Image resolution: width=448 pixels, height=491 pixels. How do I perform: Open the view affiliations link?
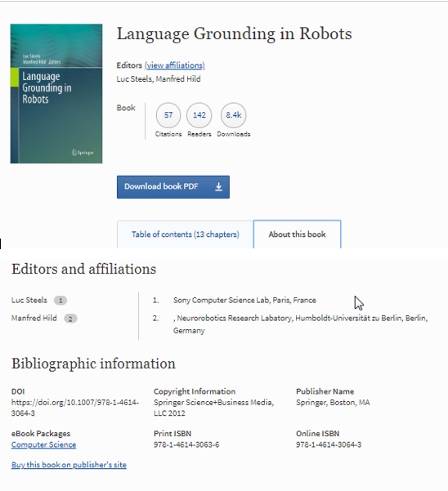[x=174, y=65]
